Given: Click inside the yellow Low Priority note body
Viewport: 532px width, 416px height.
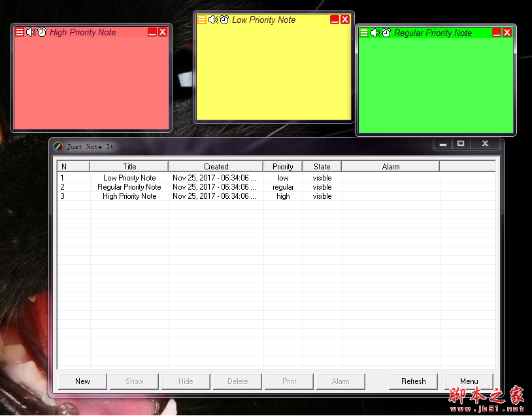Looking at the screenshot, I should point(273,72).
